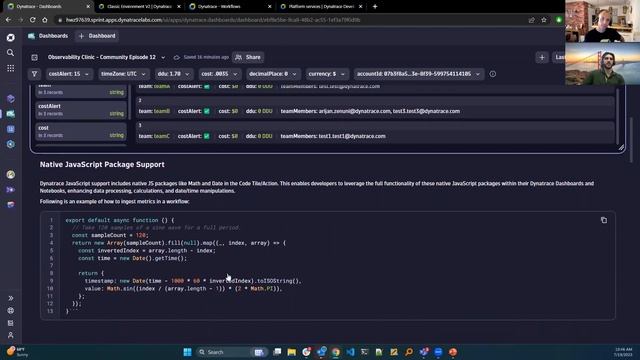Open Visual Studio Code from taskbar

click(x=350, y=352)
